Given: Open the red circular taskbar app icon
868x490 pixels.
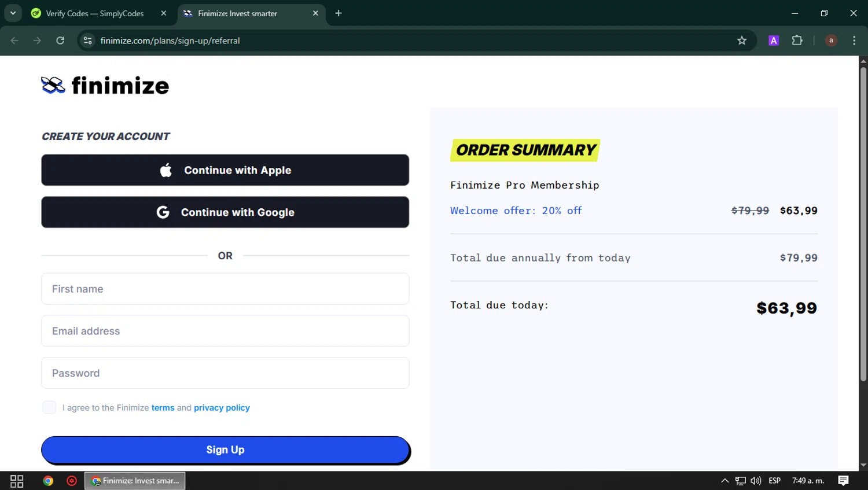Looking at the screenshot, I should click(x=72, y=481).
